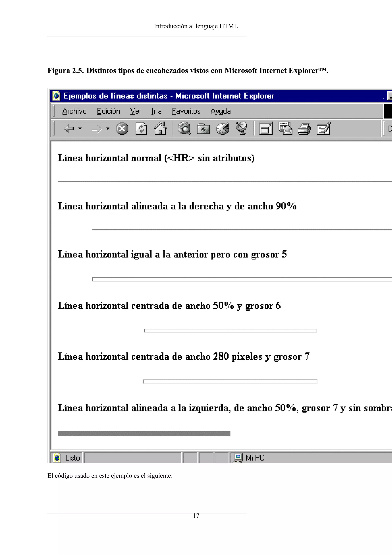Open the Archivo menu
Screen dimensions: 392x555
point(74,111)
